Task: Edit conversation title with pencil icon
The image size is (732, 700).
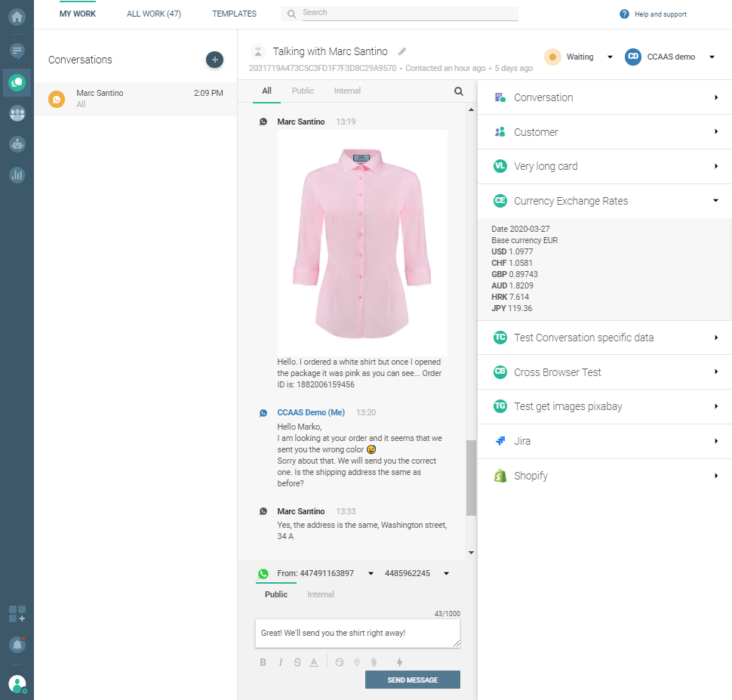Action: [x=402, y=51]
